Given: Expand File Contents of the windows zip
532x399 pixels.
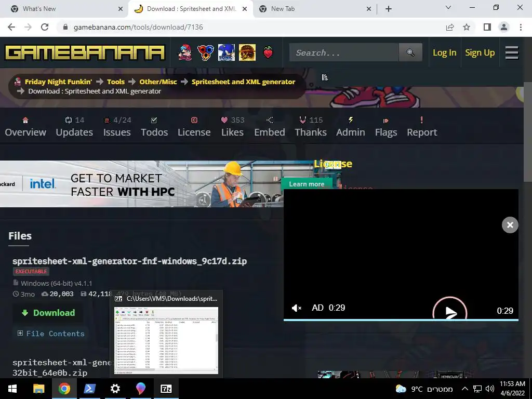Looking at the screenshot, I should pos(51,334).
